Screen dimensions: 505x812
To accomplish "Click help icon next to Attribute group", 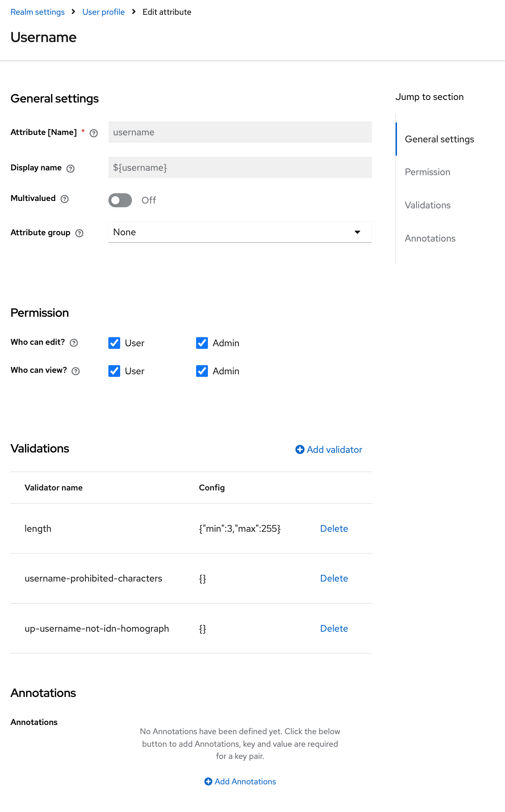I will pos(79,233).
